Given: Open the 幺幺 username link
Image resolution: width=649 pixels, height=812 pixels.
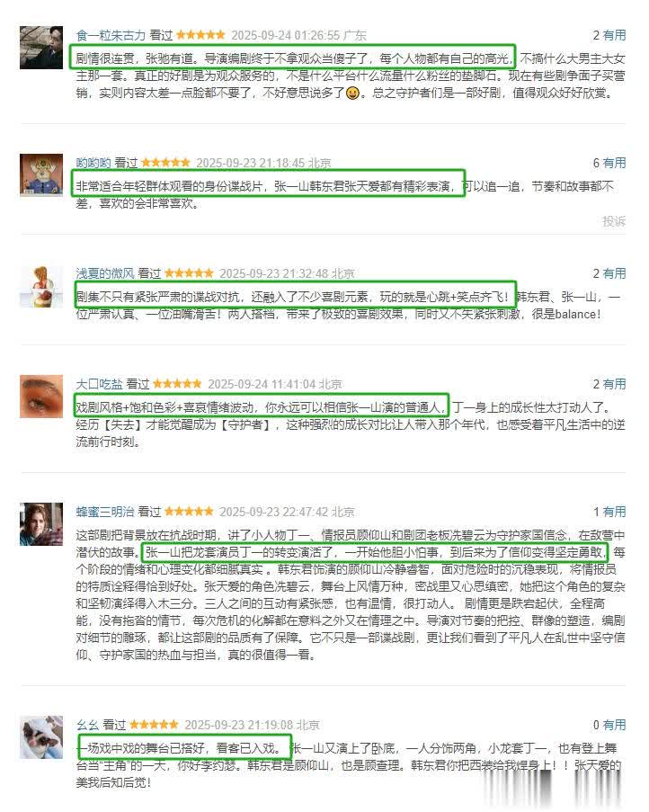Looking at the screenshot, I should click(x=87, y=725).
